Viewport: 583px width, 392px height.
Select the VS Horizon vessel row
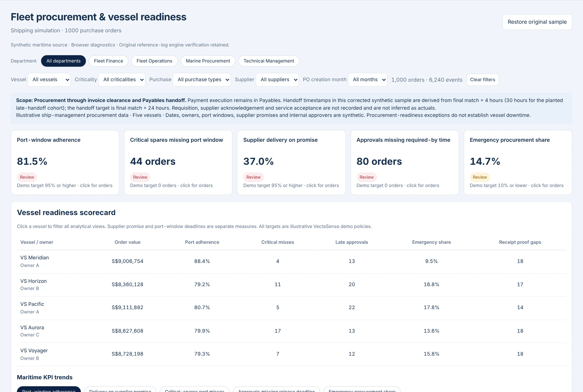(291, 285)
